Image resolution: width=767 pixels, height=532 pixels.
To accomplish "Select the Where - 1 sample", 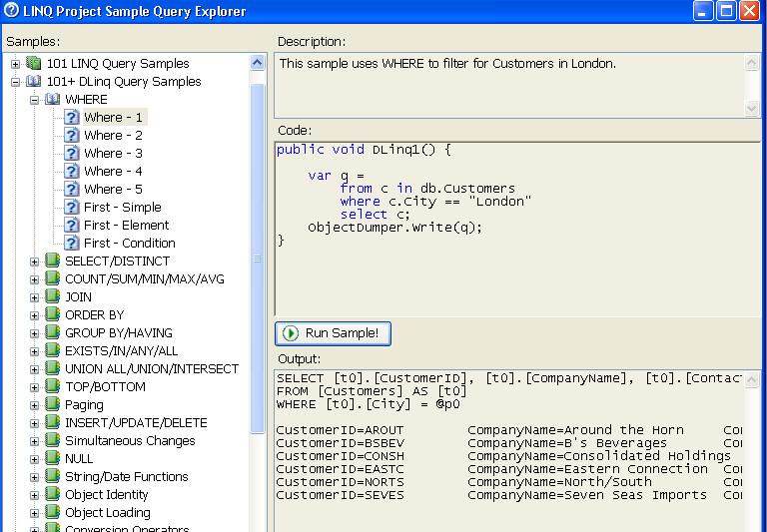I will pyautogui.click(x=114, y=118).
